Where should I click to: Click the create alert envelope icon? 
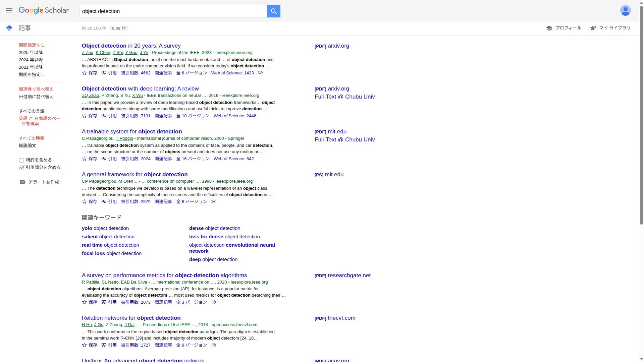click(x=22, y=182)
